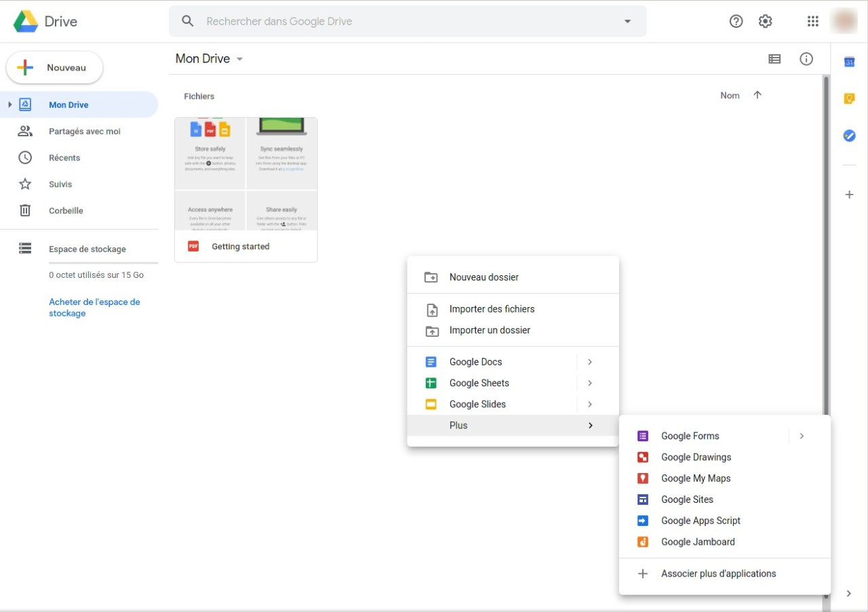Reverse sort direction arrow next to Nom

click(757, 96)
